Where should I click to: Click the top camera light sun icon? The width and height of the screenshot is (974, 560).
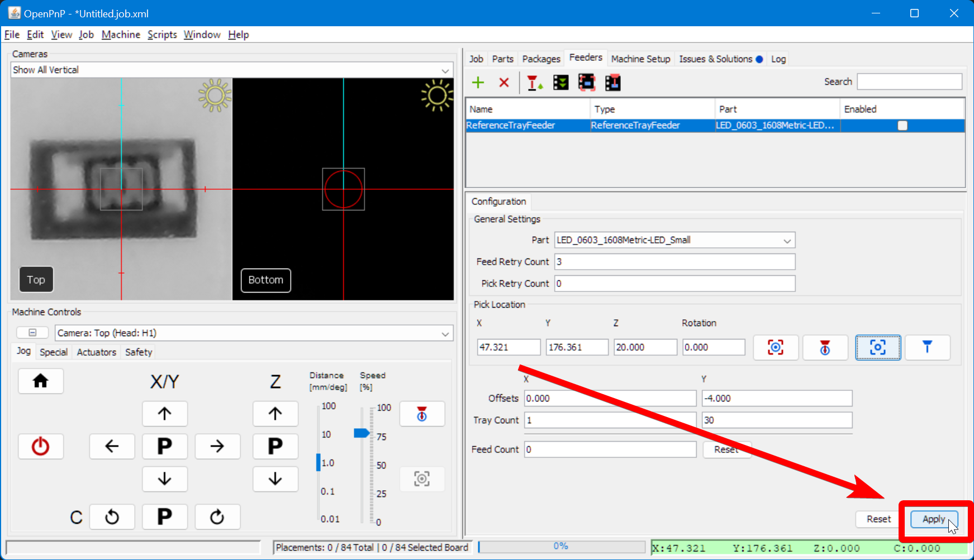click(215, 95)
